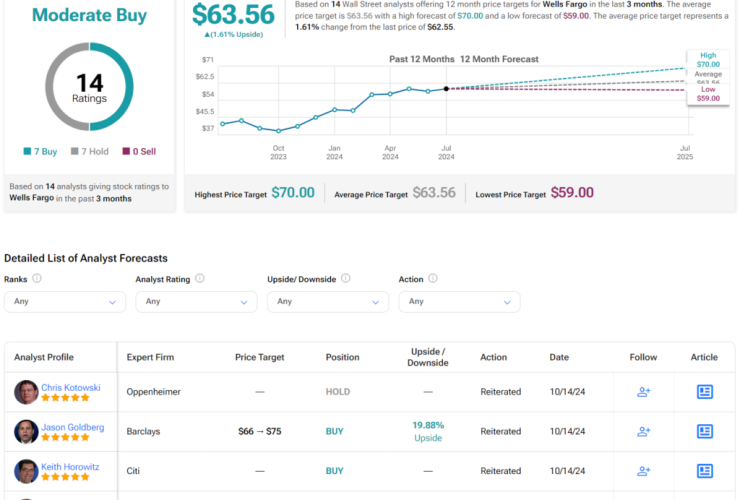Image resolution: width=740 pixels, height=500 pixels.
Task: Click the Article column header
Action: [x=704, y=357]
